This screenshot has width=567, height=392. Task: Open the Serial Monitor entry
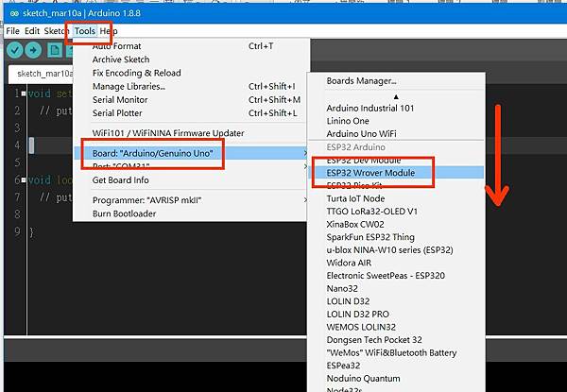tap(191, 100)
